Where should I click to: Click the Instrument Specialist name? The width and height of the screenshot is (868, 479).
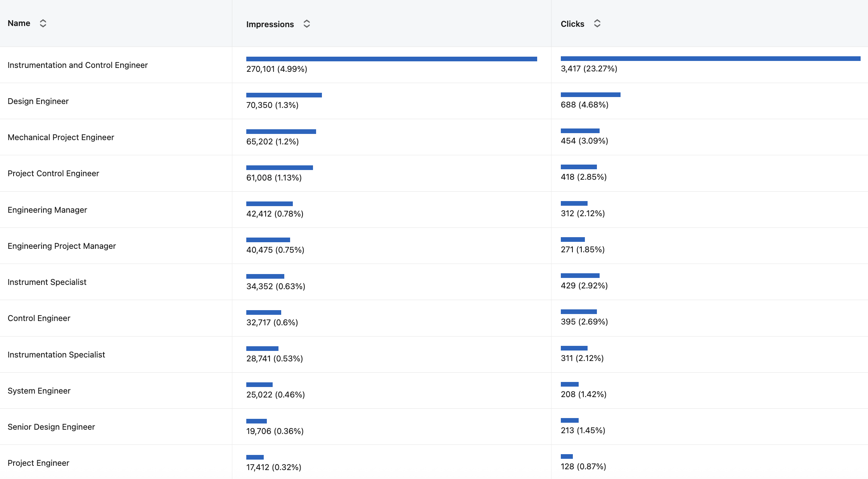point(47,282)
